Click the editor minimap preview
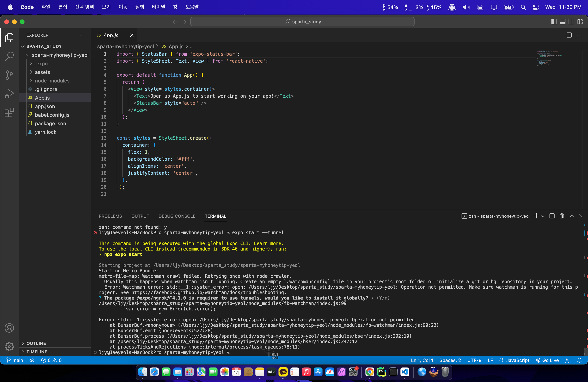This screenshot has height=382, width=588. pos(550,58)
